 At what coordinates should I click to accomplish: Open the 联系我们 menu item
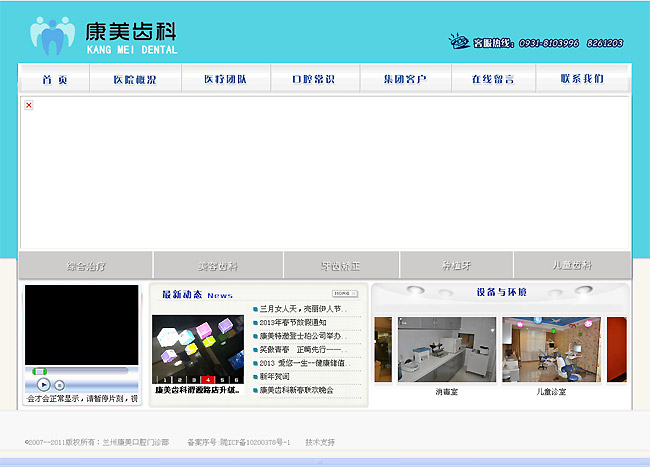pyautogui.click(x=582, y=79)
